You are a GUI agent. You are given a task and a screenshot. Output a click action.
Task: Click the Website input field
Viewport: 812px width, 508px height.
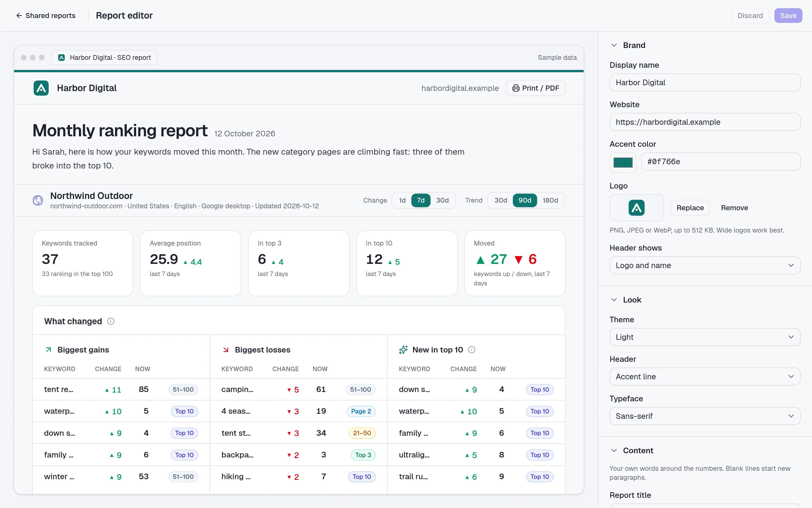[705, 122]
